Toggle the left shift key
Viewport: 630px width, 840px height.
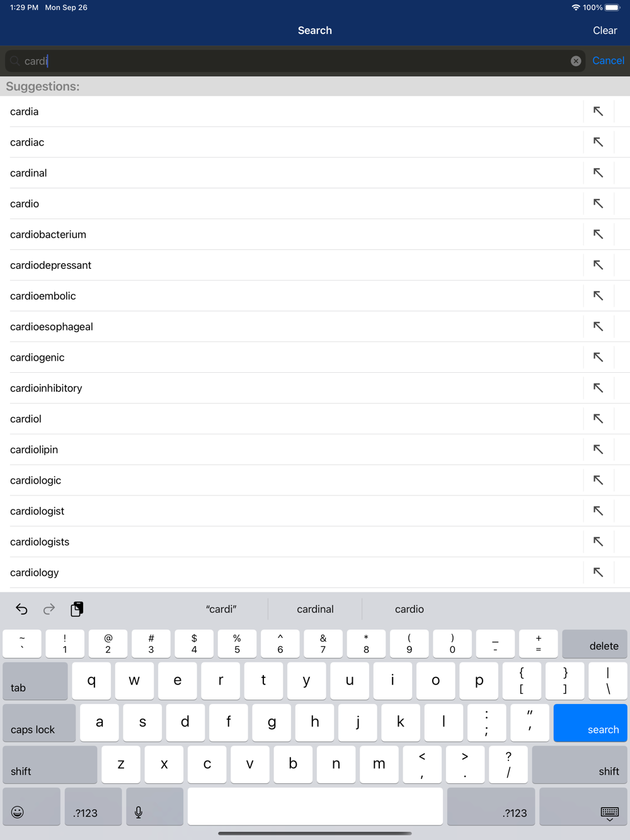(x=50, y=764)
